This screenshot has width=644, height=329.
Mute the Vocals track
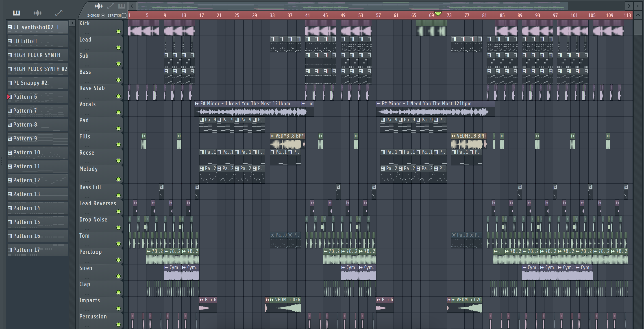click(118, 113)
